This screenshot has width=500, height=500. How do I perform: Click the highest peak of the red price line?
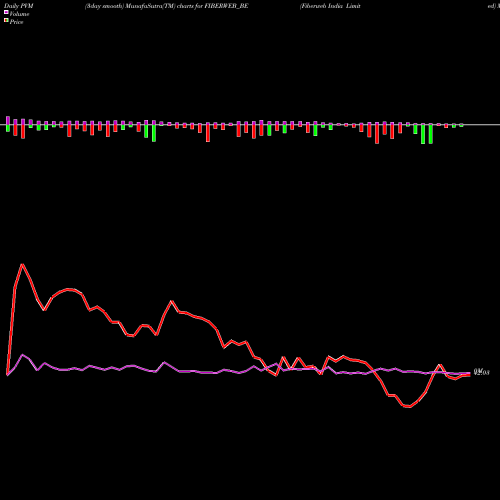(22, 265)
